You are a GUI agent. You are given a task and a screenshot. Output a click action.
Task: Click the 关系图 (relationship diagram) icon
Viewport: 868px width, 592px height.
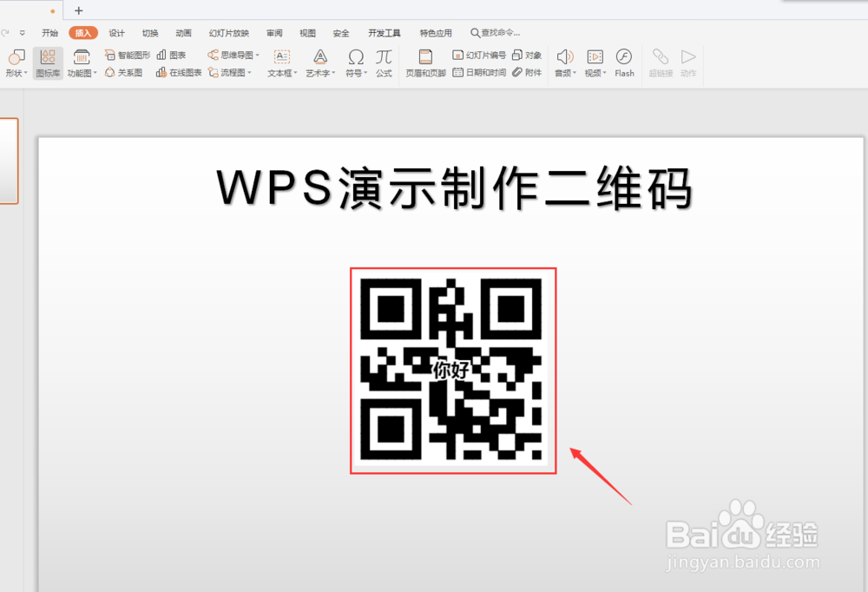coord(122,73)
